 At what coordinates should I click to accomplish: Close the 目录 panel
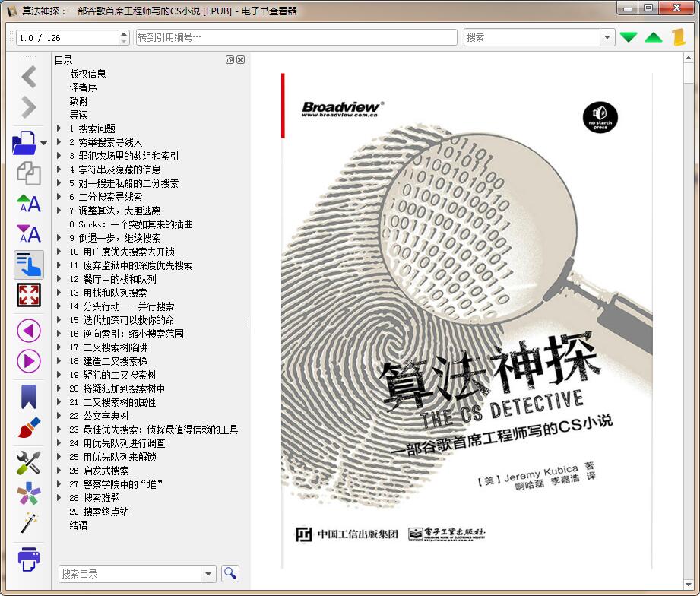click(x=241, y=60)
